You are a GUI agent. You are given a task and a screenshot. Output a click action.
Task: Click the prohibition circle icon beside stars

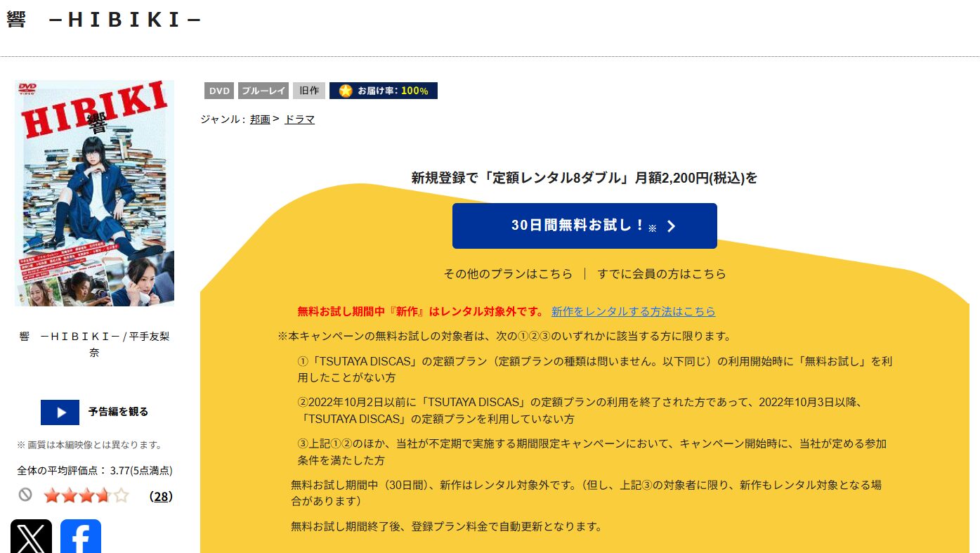coord(25,495)
